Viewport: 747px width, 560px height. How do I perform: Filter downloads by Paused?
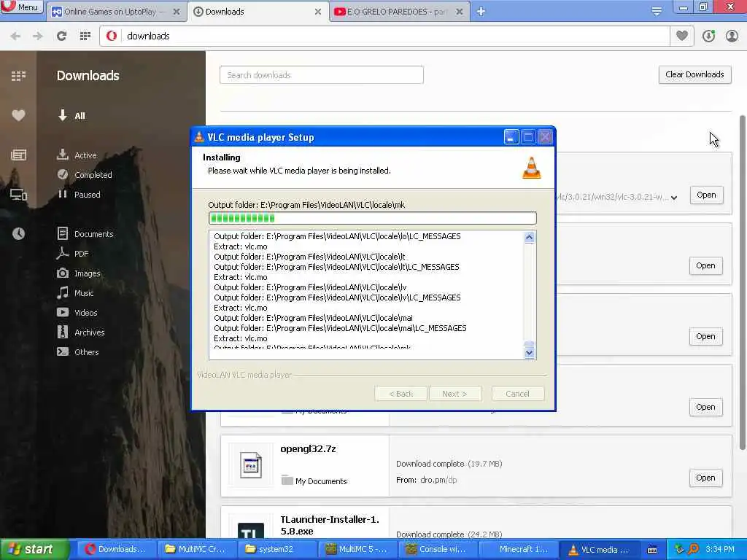point(79,194)
